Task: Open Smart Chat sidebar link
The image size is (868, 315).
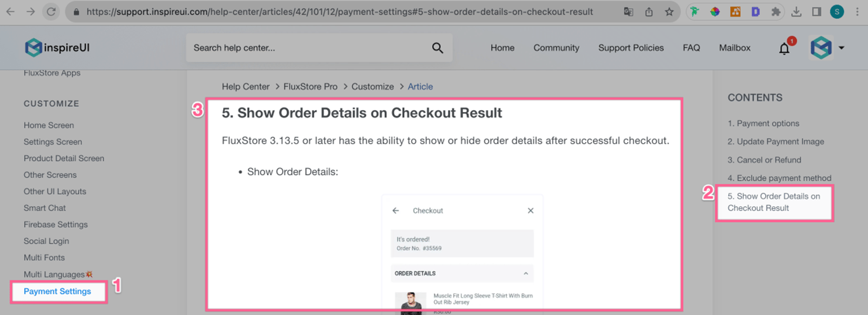Action: (x=44, y=208)
